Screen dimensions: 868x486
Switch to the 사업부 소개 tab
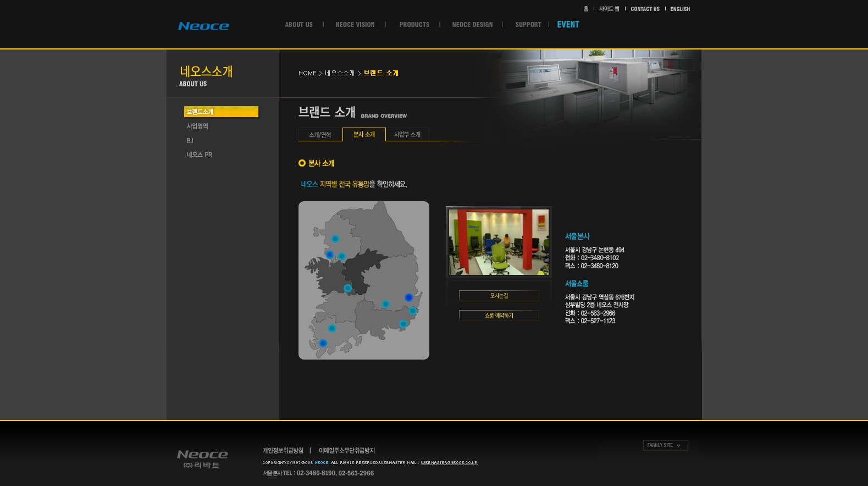pyautogui.click(x=407, y=135)
